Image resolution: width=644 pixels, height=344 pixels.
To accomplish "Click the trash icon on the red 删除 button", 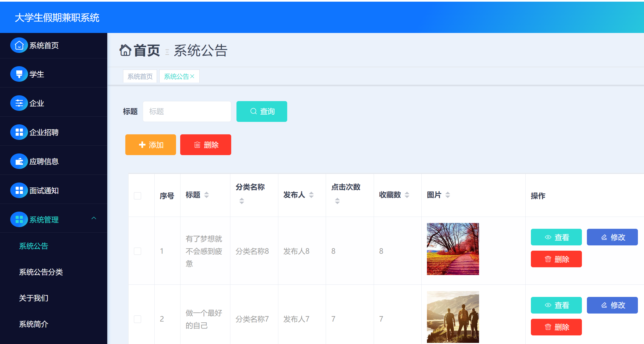I will tap(197, 145).
